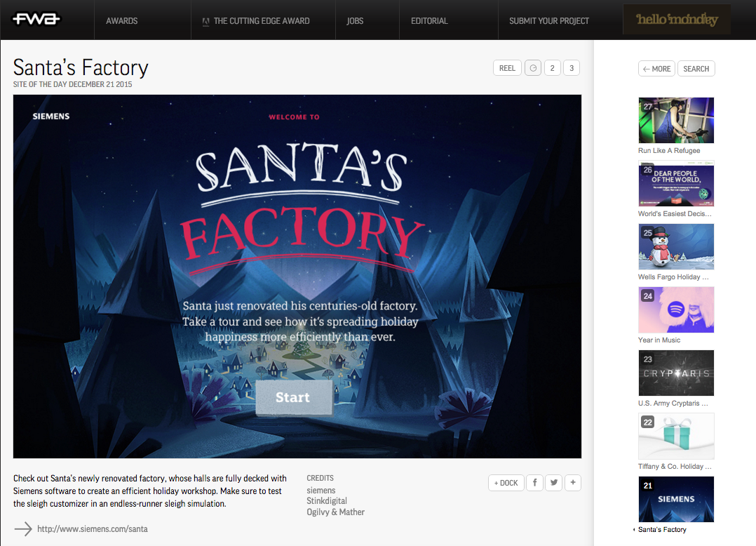Show screenshot number 3
Image resolution: width=756 pixels, height=546 pixels.
tap(572, 68)
